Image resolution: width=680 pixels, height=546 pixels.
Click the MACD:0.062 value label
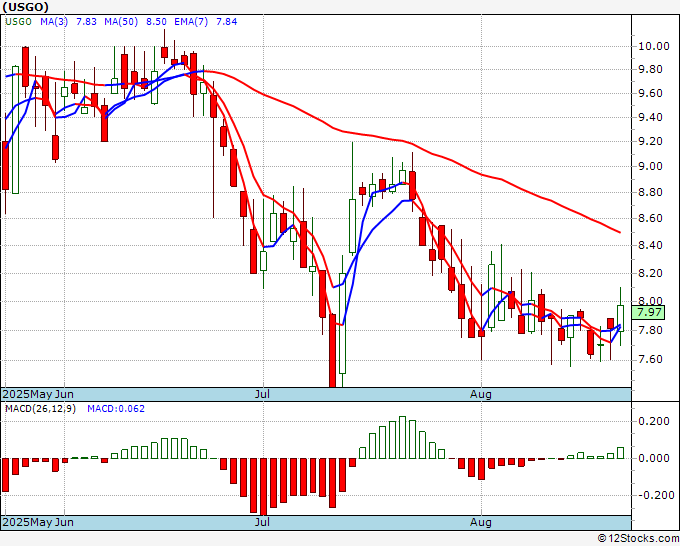coord(116,409)
